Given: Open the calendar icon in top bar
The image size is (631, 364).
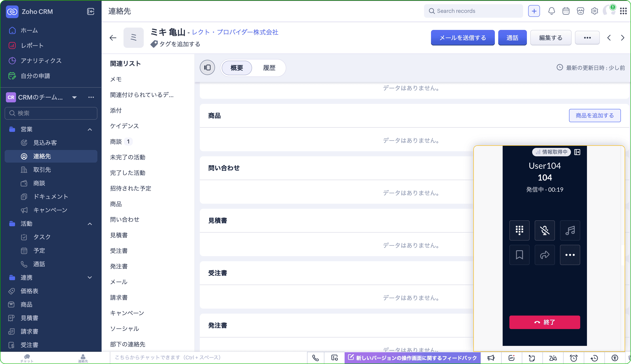Looking at the screenshot, I should pyautogui.click(x=566, y=11).
